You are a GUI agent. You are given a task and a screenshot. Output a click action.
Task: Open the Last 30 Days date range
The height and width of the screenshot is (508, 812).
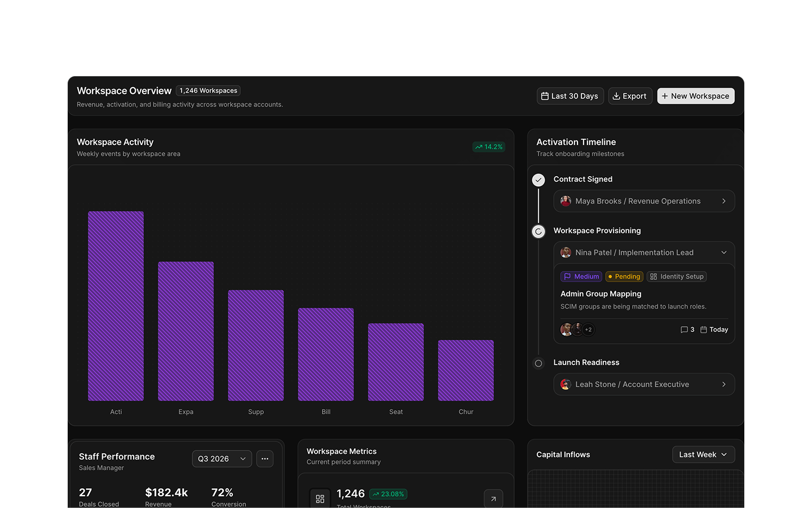(x=570, y=96)
